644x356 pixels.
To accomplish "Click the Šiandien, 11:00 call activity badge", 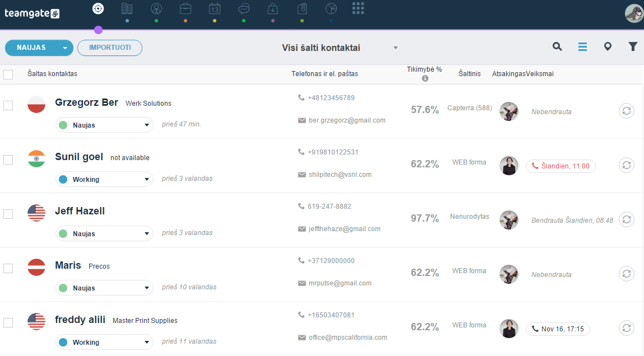I will tap(560, 166).
